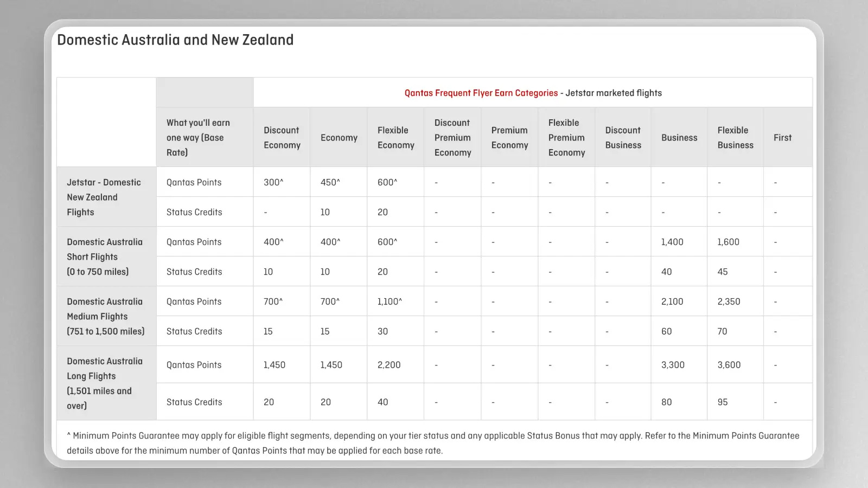
Task: Click the Domestic Australia Long Flights row label
Action: [x=106, y=383]
